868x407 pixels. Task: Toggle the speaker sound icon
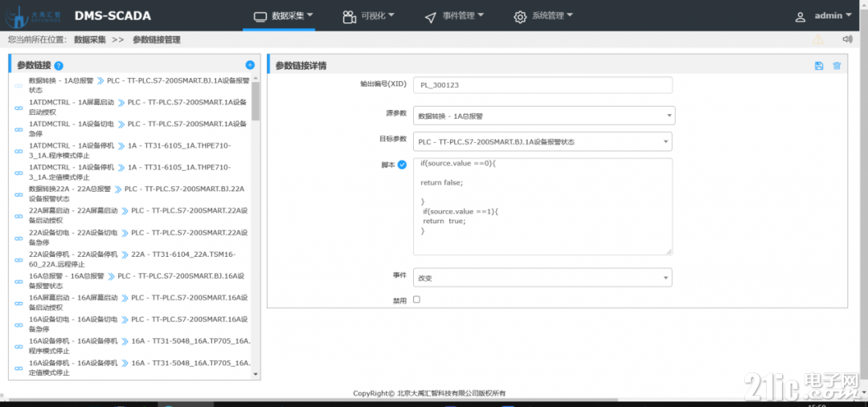[847, 39]
